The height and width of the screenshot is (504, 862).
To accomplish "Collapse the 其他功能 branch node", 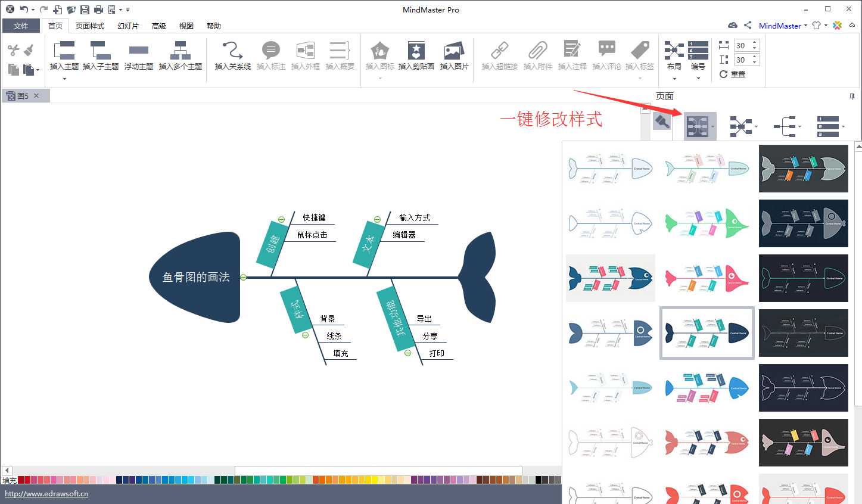I will click(408, 353).
